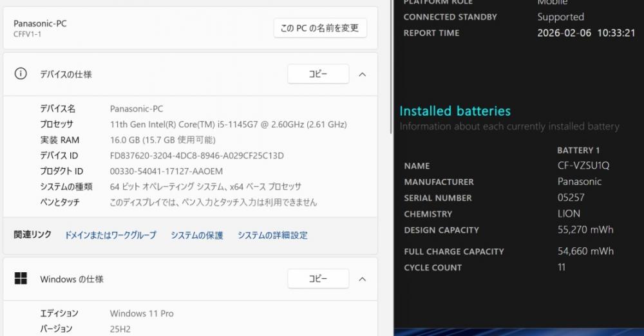Image resolution: width=644 pixels, height=336 pixels.
Task: Click chemistry value 'LION'
Action: coord(569,213)
